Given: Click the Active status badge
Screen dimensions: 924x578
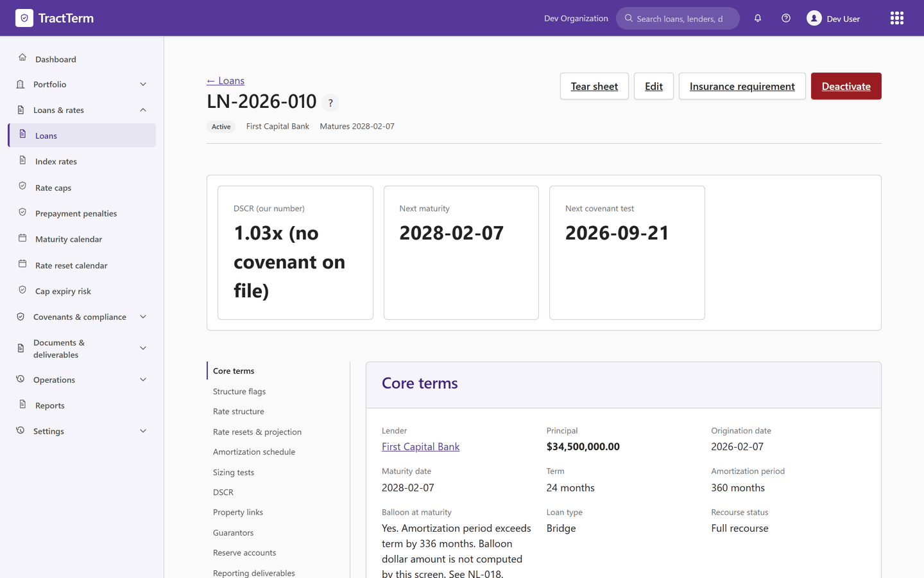Looking at the screenshot, I should click(x=221, y=127).
